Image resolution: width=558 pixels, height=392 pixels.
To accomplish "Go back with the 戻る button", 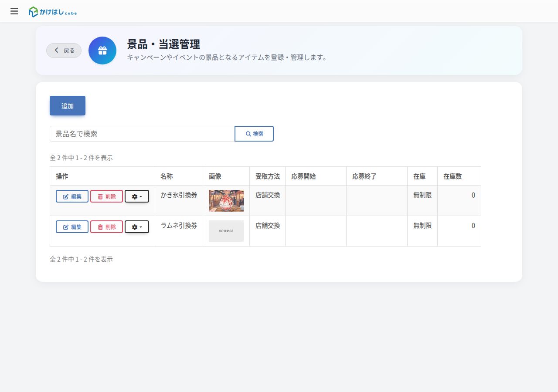I will pyautogui.click(x=64, y=51).
